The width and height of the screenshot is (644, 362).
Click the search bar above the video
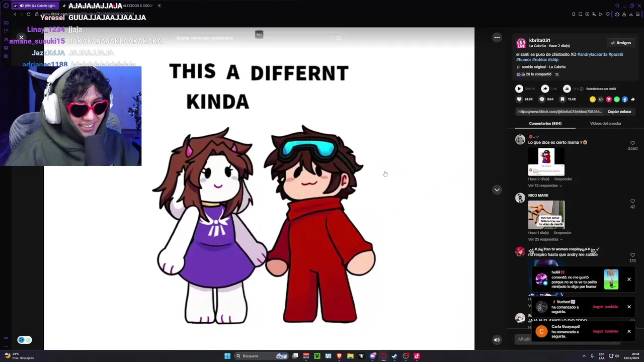pos(259,38)
